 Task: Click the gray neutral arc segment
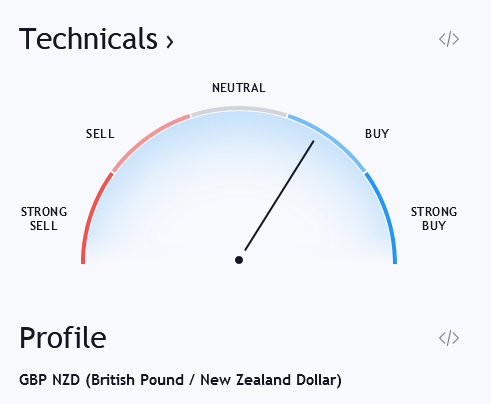pos(239,109)
